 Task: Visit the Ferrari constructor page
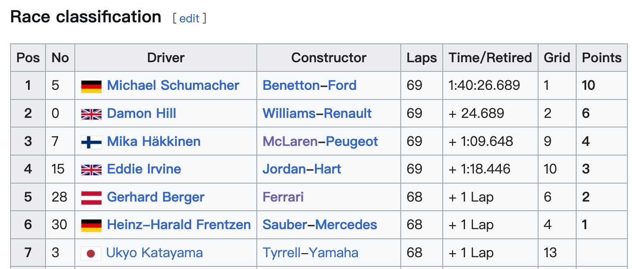283,197
